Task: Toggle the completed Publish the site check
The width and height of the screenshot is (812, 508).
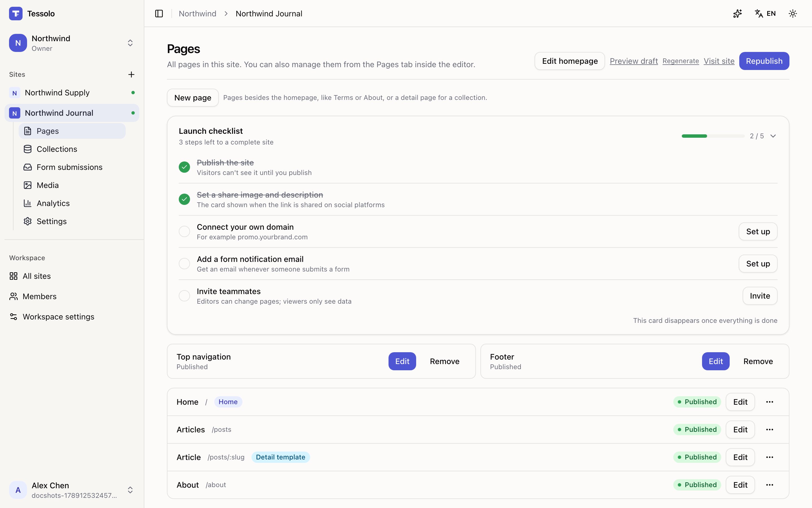Action: pyautogui.click(x=184, y=167)
